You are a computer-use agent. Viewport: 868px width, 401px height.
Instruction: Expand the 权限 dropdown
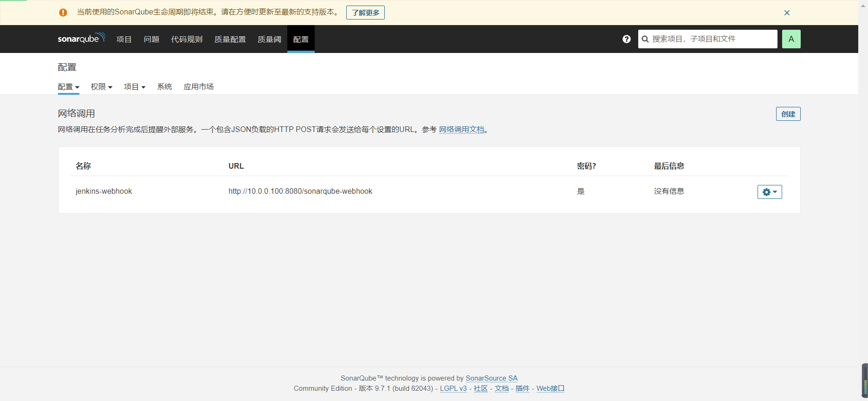point(102,87)
